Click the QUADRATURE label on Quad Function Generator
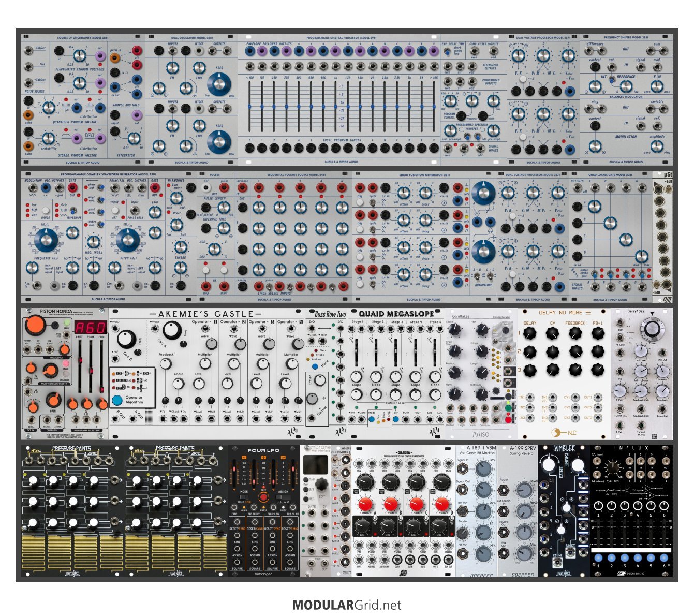The width and height of the screenshot is (694, 616). tap(483, 285)
